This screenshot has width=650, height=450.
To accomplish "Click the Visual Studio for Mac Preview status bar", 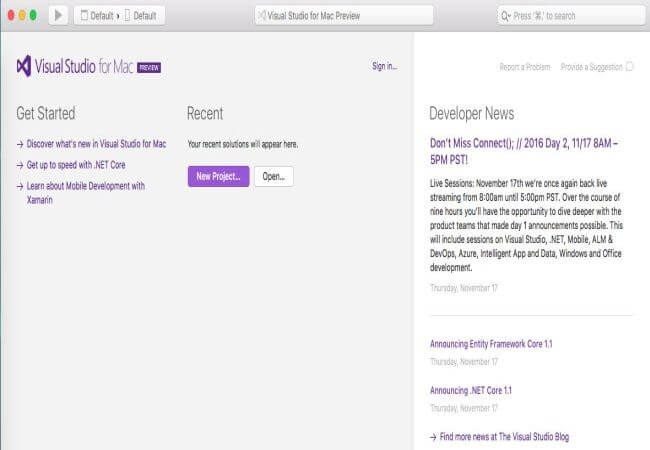I will point(344,15).
